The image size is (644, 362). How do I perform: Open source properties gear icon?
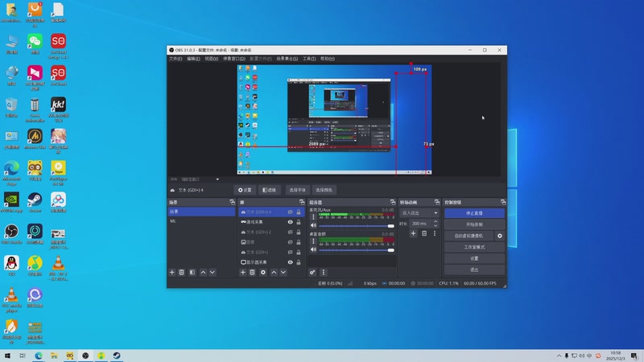click(x=263, y=272)
